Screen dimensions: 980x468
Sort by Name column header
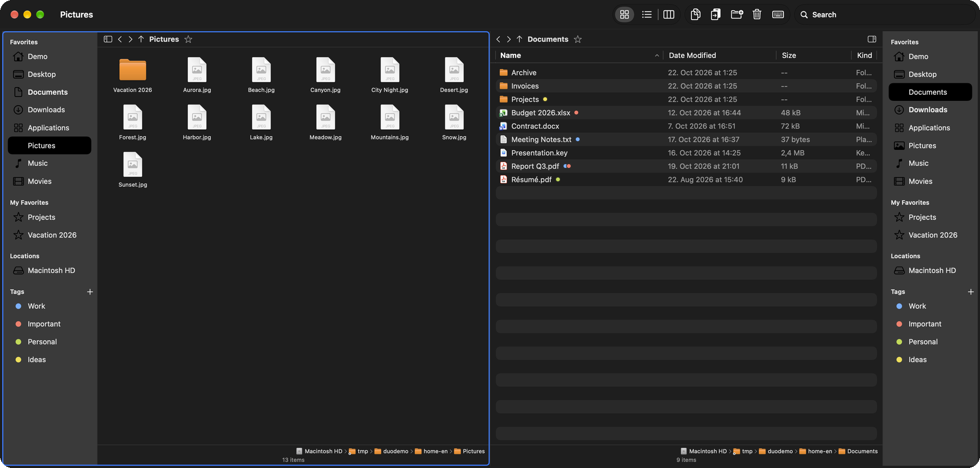(579, 56)
